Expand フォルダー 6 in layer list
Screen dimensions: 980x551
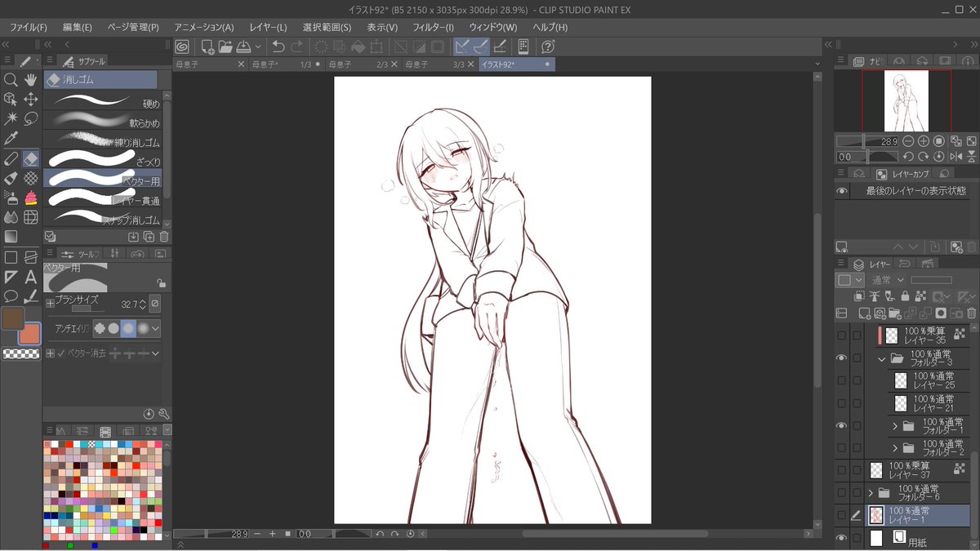[x=871, y=493]
